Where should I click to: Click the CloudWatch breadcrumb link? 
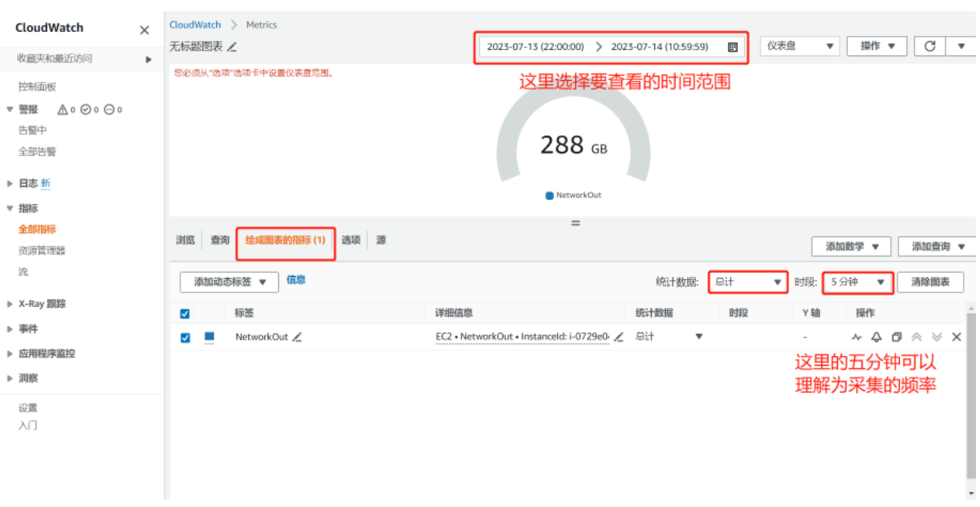[195, 24]
